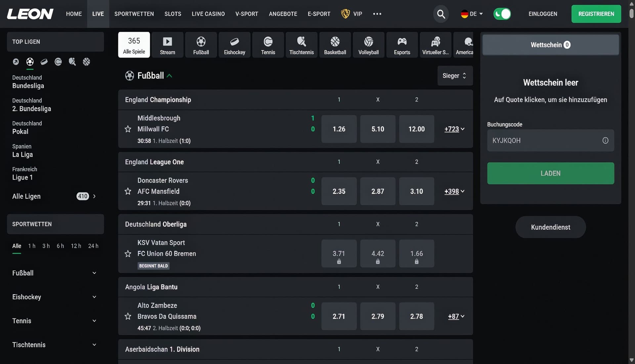Switch to the LIVE CASINO tab

208,14
